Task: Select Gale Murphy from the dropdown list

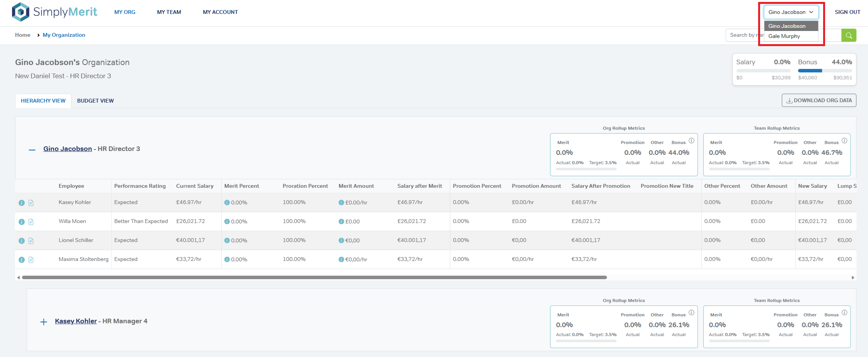Action: (x=784, y=36)
